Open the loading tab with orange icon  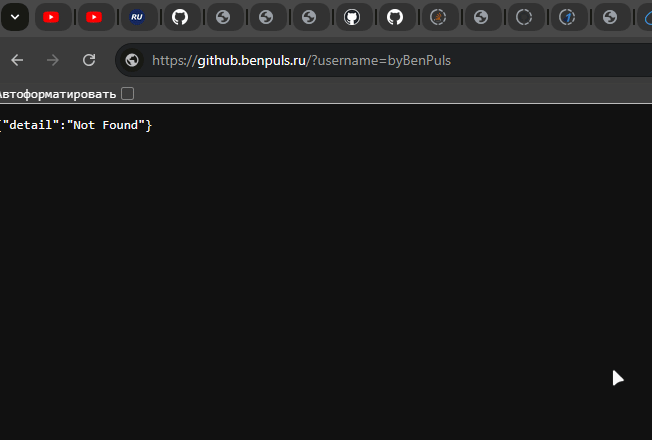(x=438, y=17)
